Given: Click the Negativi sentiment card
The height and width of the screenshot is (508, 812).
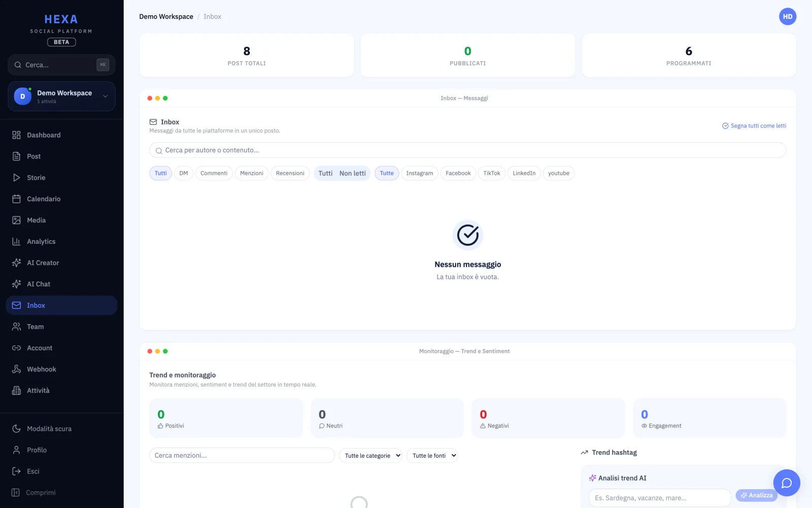Looking at the screenshot, I should [549, 418].
